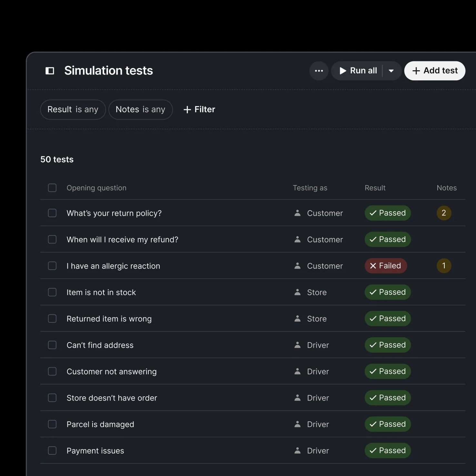Viewport: 476px width, 476px height.
Task: Select the 'Payment issues' test checkbox
Action: coord(52,451)
